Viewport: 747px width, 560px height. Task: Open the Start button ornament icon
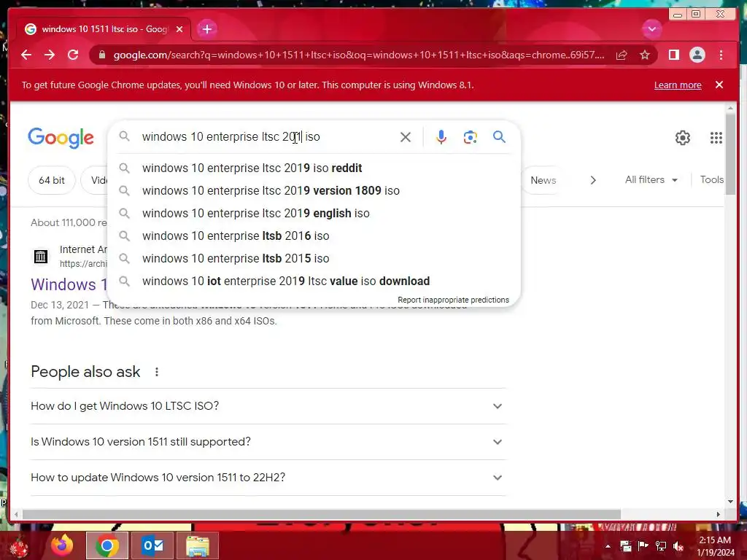19,547
